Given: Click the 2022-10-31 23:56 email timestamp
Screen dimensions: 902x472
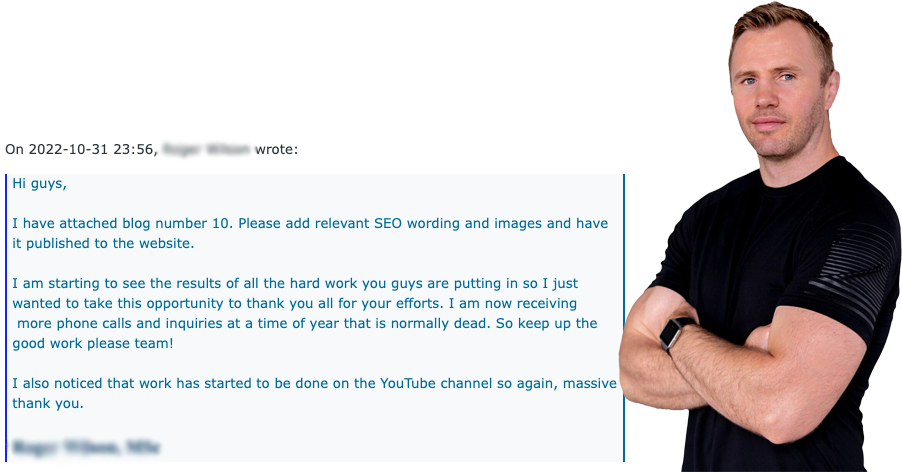Looking at the screenshot, I should [90, 149].
